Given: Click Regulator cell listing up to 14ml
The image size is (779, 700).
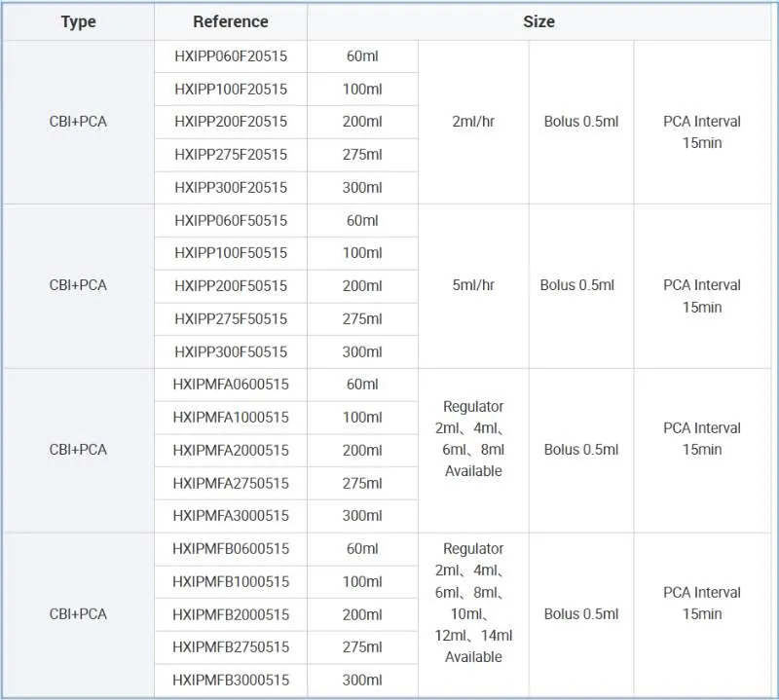Looking at the screenshot, I should [473, 603].
